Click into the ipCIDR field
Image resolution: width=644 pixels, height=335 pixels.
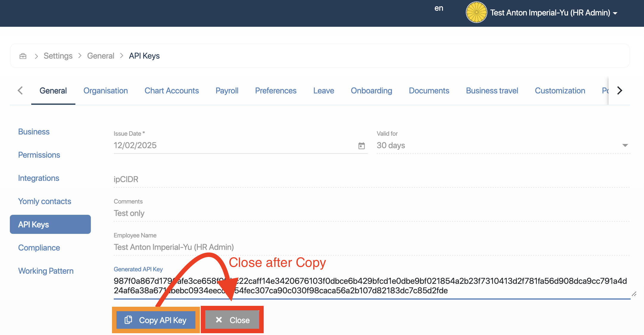[x=371, y=179]
